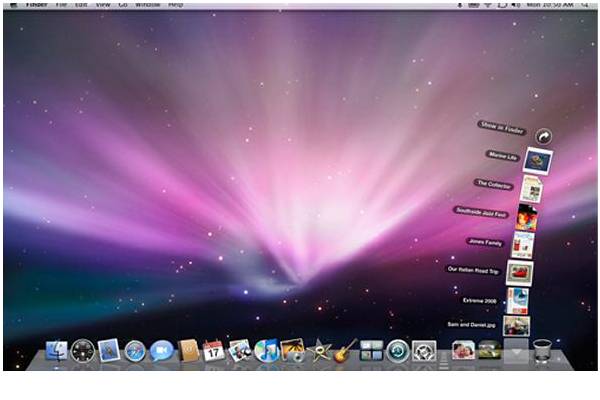Open iPhoto from the Dock
The width and height of the screenshot is (600, 400).
[x=293, y=350]
